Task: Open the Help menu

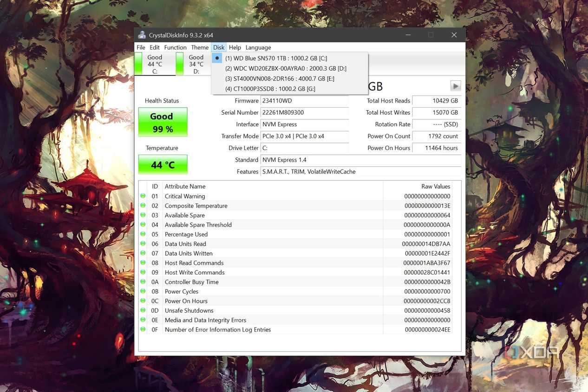Action: 235,47
